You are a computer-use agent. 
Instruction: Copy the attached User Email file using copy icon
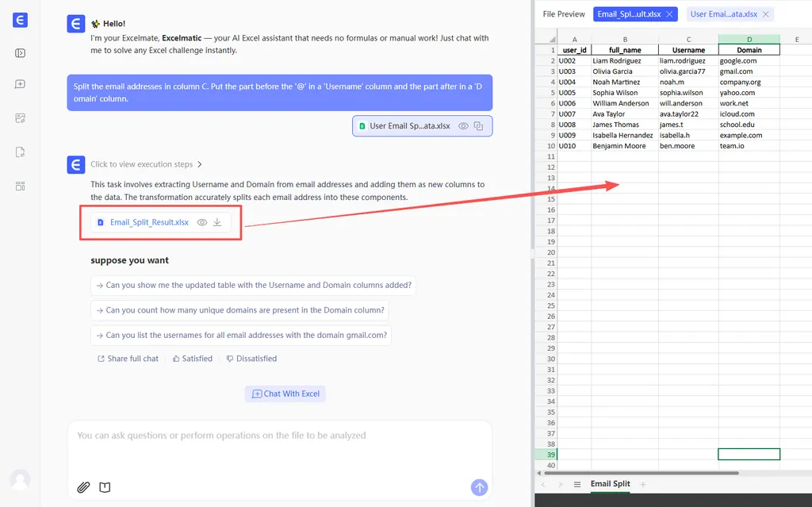pyautogui.click(x=478, y=126)
